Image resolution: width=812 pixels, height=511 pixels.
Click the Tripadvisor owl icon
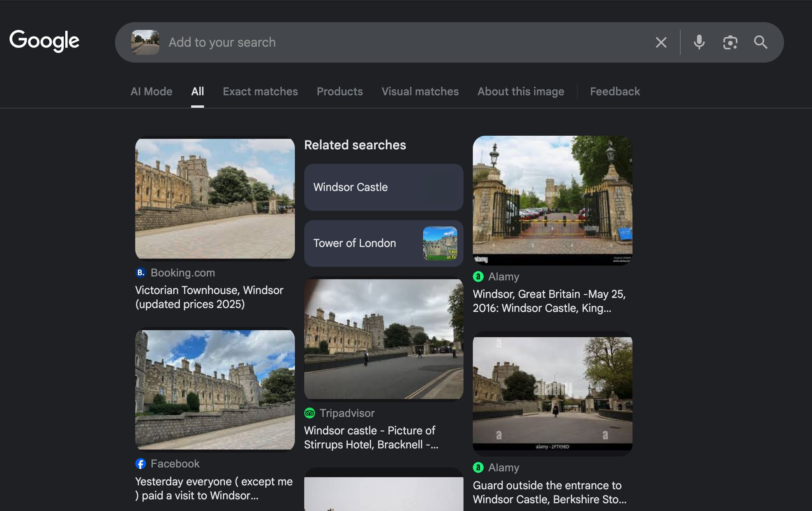310,413
